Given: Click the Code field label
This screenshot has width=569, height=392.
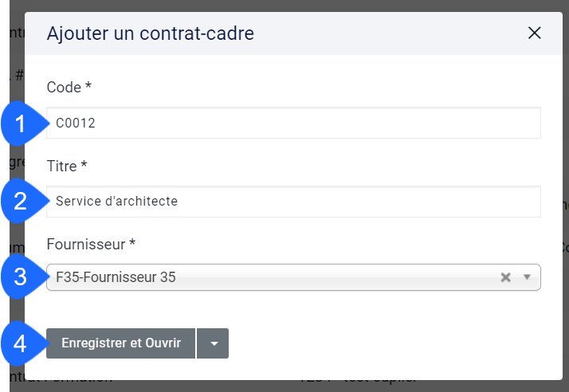Looking at the screenshot, I should tap(64, 88).
